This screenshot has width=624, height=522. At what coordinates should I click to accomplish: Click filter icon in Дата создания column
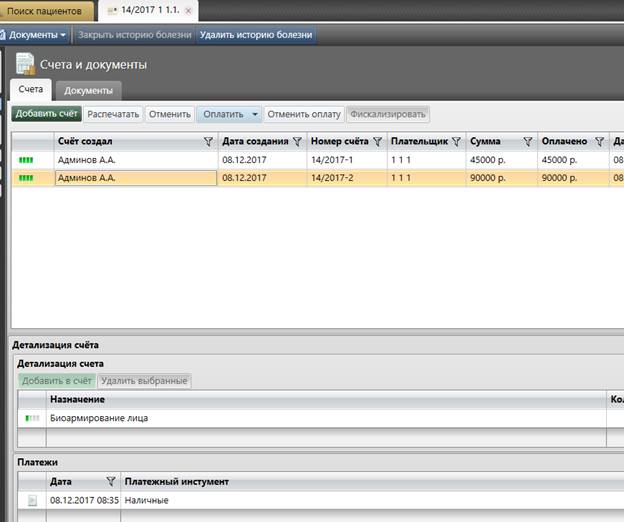pyautogui.click(x=297, y=142)
